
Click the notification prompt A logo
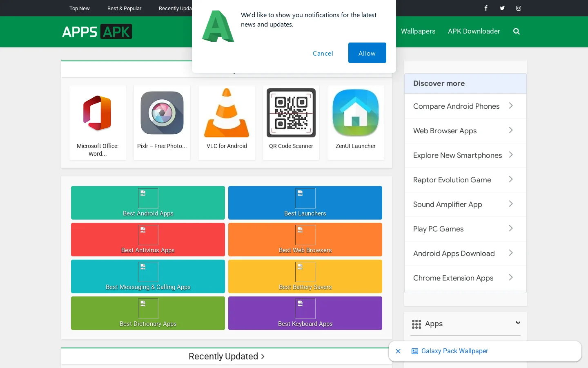pos(218,26)
